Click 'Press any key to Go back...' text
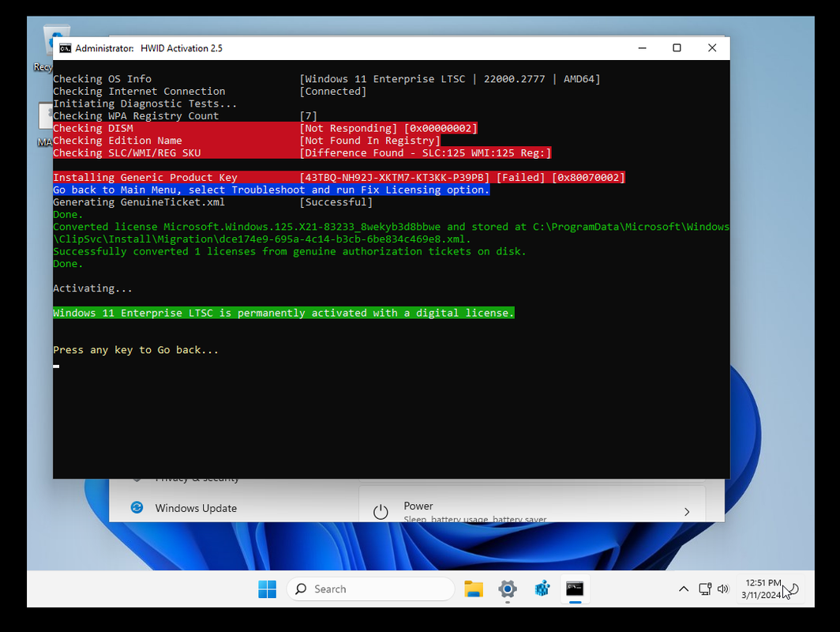 [136, 350]
